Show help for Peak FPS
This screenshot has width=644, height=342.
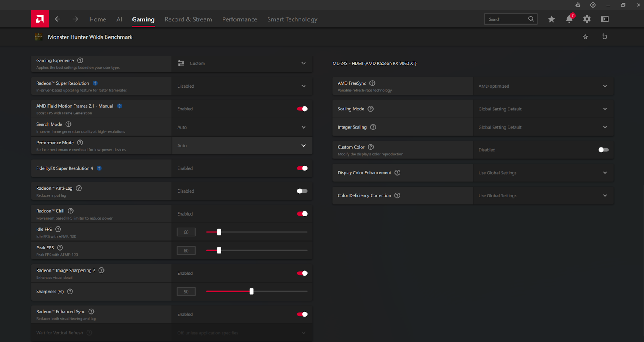60,248
